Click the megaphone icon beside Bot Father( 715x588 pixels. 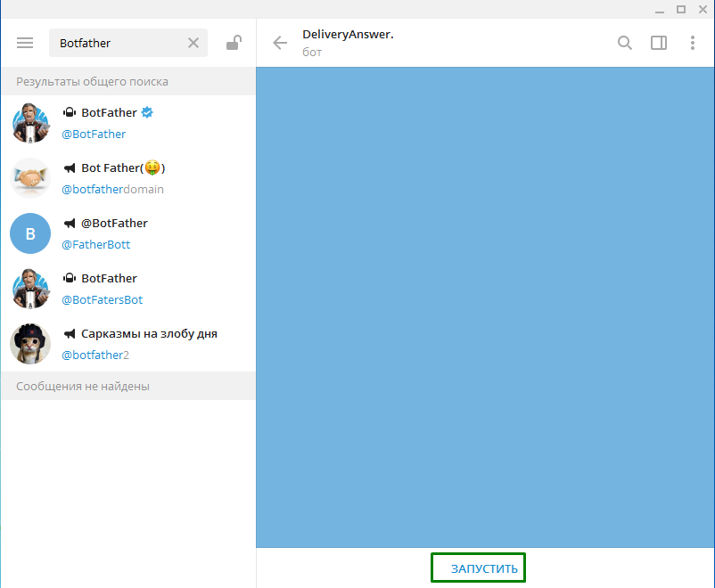point(70,168)
